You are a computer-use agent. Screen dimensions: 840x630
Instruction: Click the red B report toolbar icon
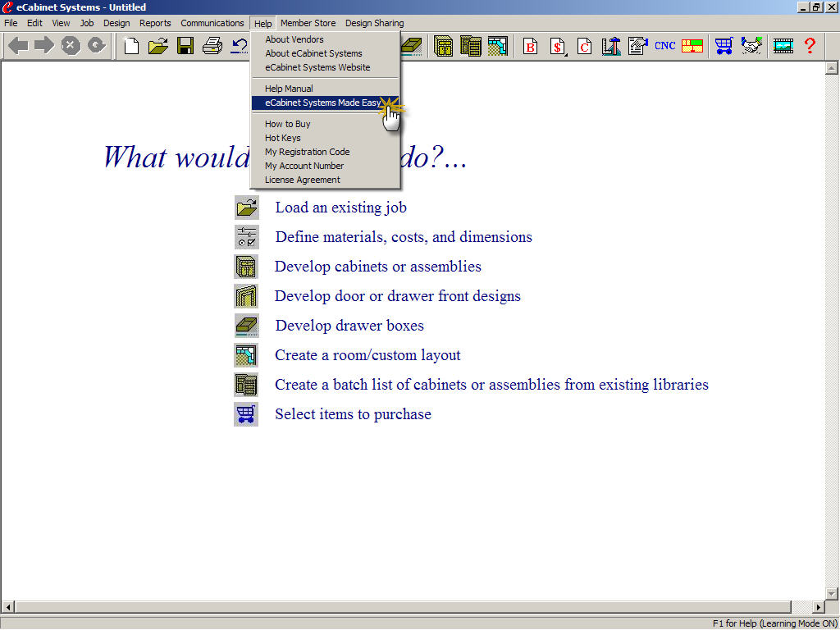531,47
